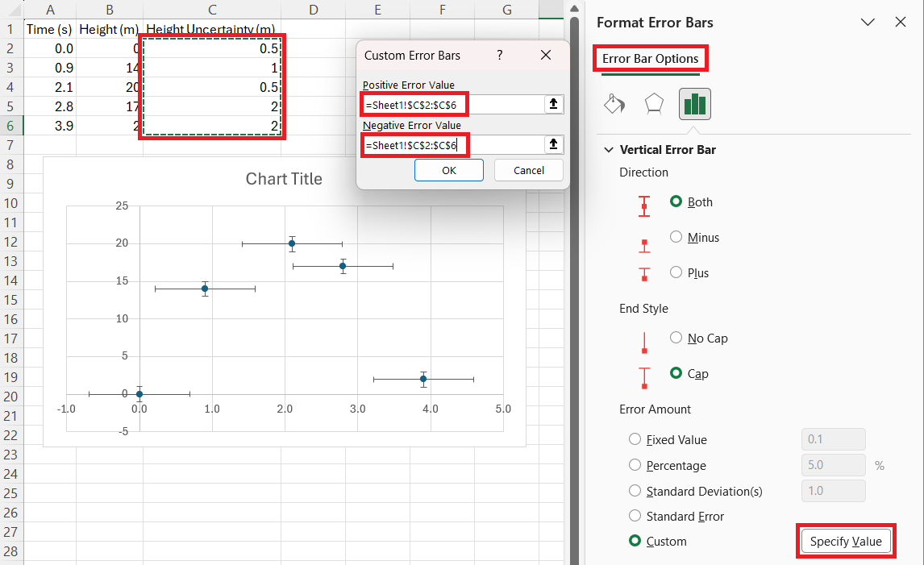Collapse Negative Error Value range selector arrow
The image size is (924, 565).
553,144
